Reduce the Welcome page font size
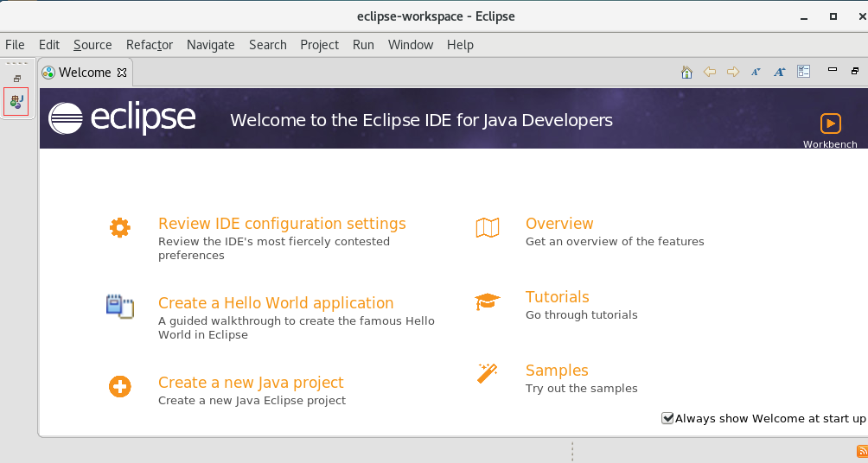868x463 pixels. (x=756, y=73)
